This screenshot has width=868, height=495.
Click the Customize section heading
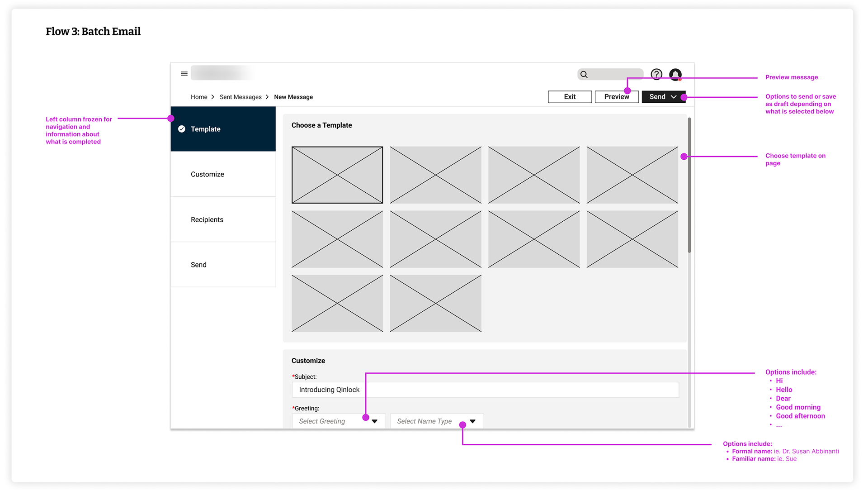tap(308, 361)
